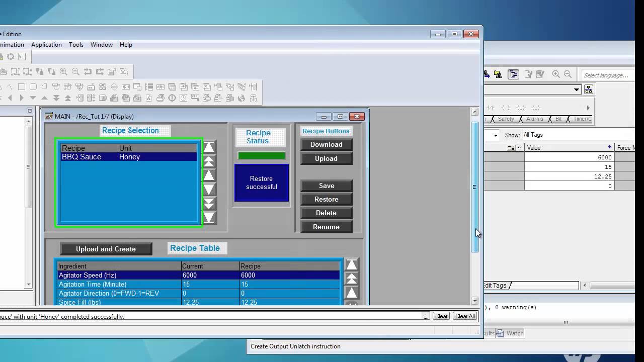
Task: Switch to the Bit instruction tab
Action: 558,119
